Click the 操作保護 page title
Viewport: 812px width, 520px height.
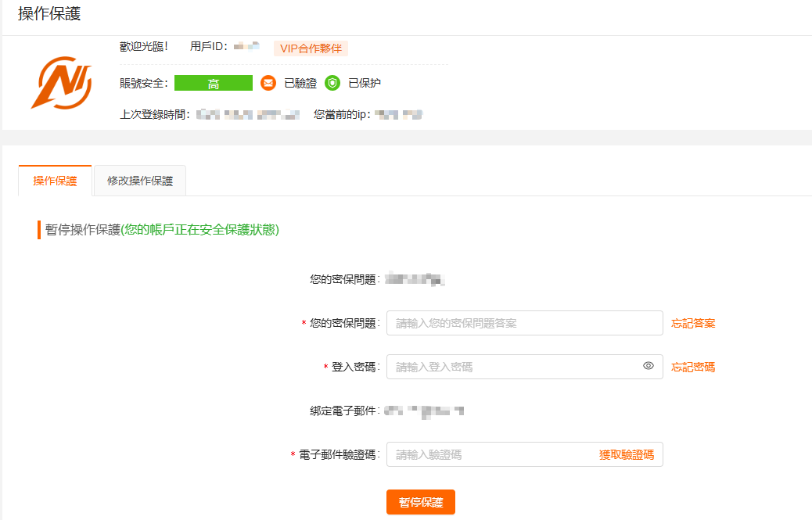coord(49,13)
